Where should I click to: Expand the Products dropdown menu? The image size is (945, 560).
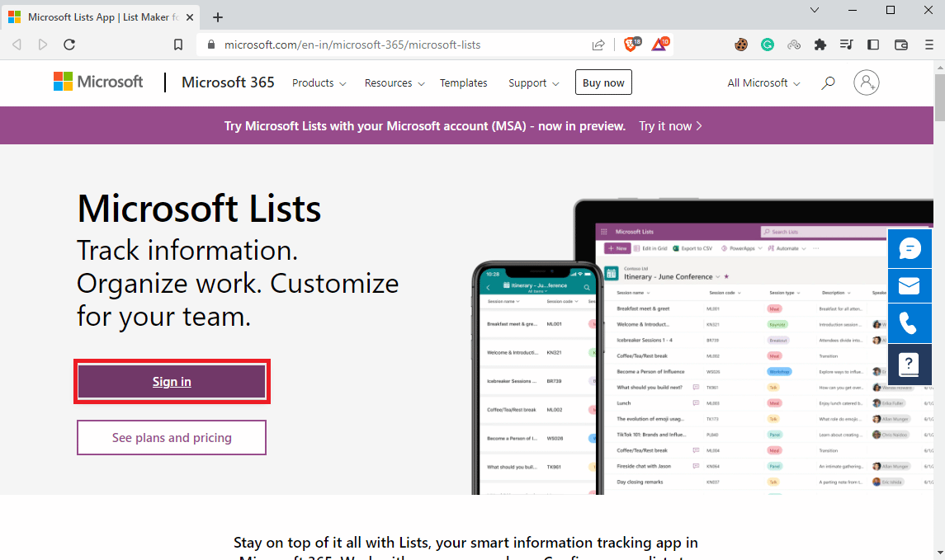tap(319, 83)
